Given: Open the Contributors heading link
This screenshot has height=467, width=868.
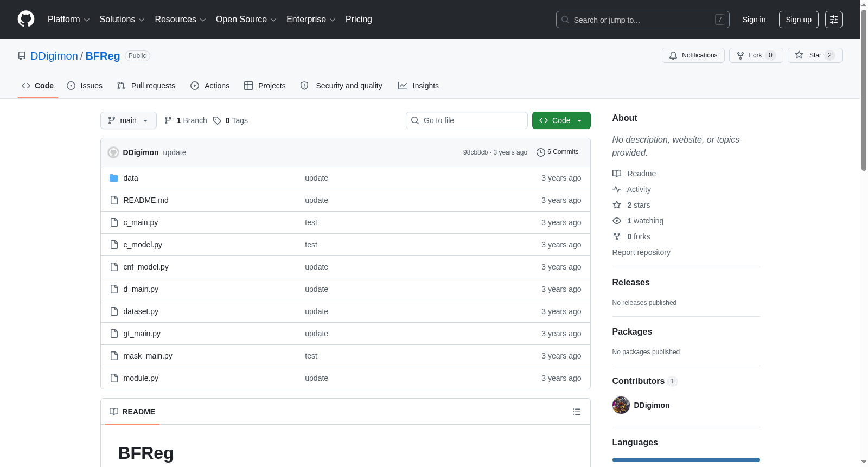Looking at the screenshot, I should [645, 381].
